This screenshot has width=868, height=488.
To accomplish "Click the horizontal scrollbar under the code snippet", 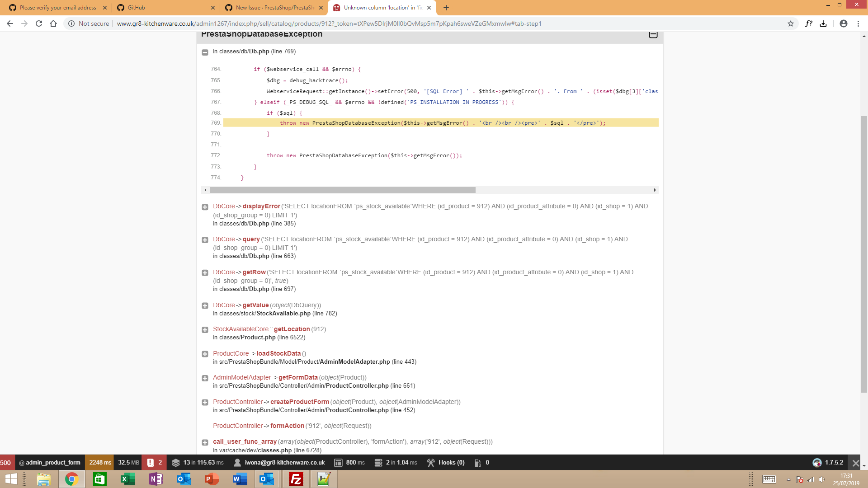I will pos(342,190).
